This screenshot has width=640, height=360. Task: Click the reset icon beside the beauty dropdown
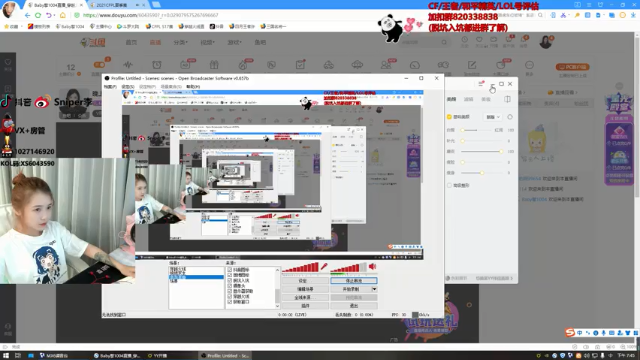(510, 117)
